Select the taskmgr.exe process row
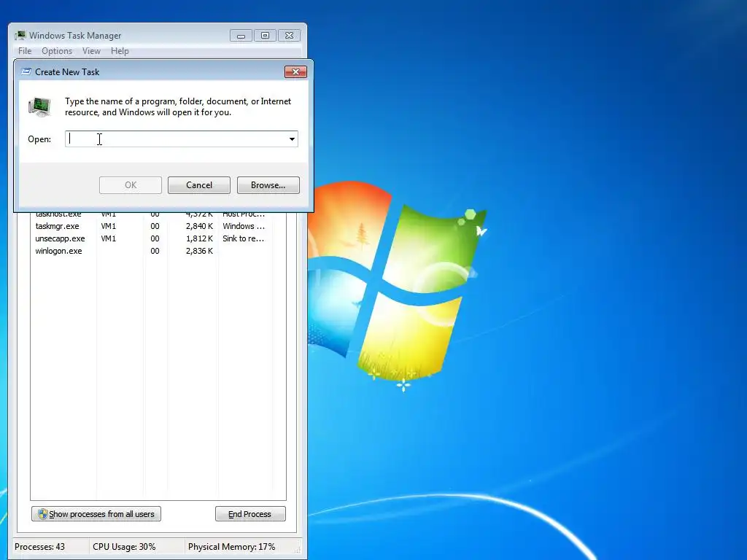Screen dimensions: 747x560 [x=158, y=226]
